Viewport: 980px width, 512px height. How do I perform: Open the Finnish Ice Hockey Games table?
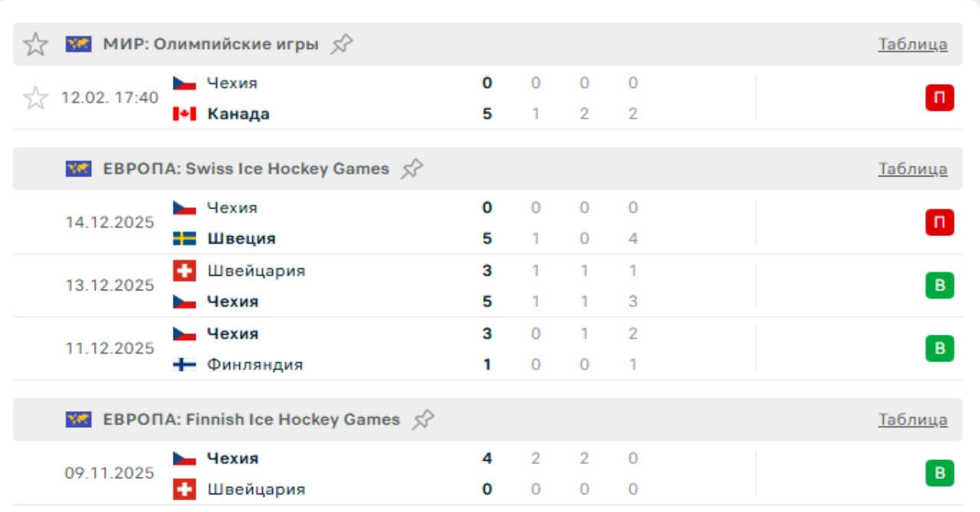click(913, 420)
